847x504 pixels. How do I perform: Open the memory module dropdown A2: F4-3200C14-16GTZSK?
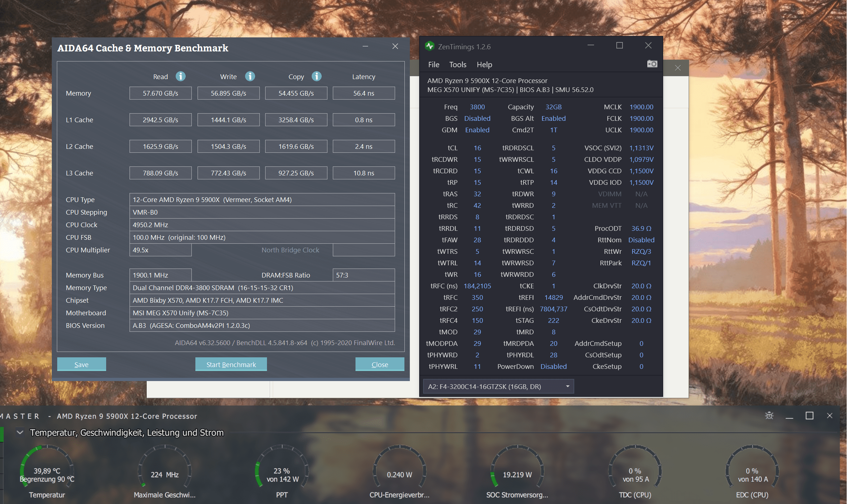(x=498, y=386)
